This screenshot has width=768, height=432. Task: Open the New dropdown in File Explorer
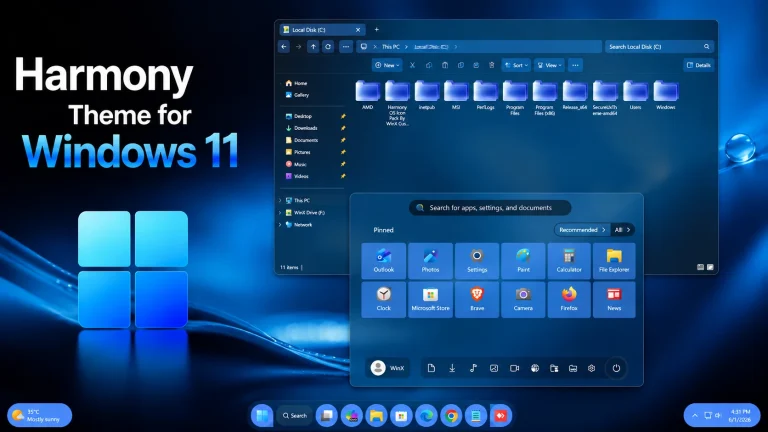(x=387, y=65)
